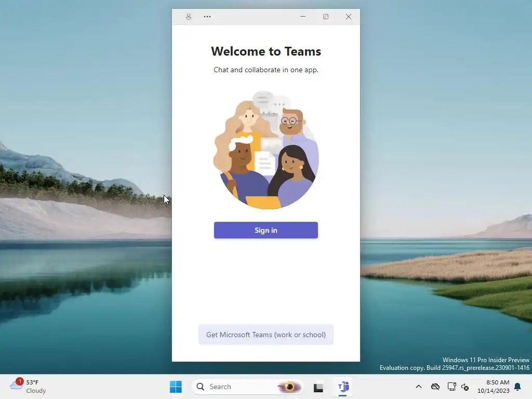The image size is (532, 399).
Task: Select the Teams icon on the taskbar
Action: coord(343,387)
